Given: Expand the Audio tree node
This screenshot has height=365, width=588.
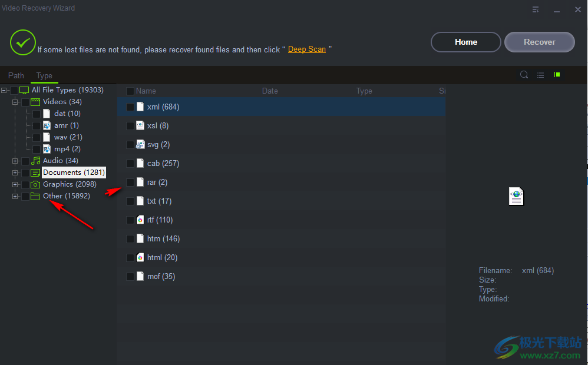Looking at the screenshot, I should click(x=15, y=161).
